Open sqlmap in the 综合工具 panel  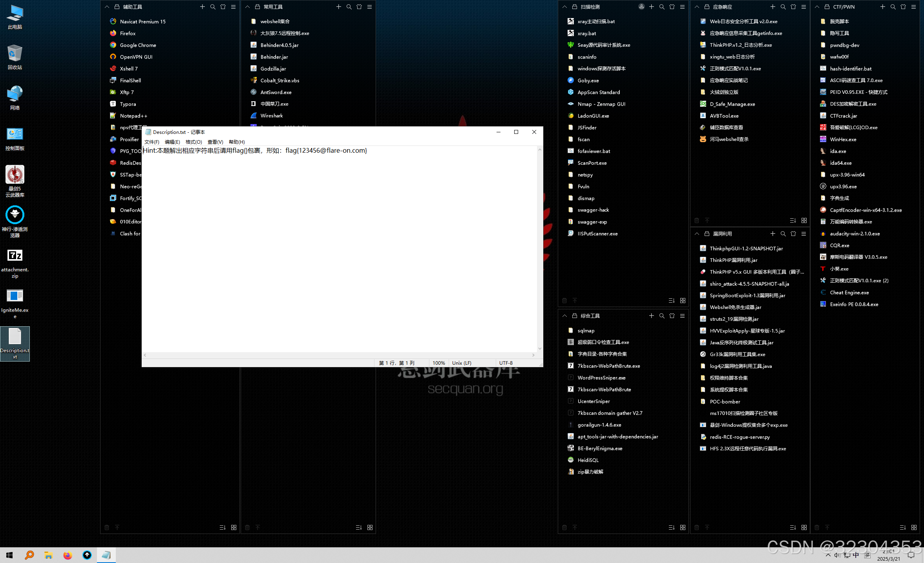point(586,331)
